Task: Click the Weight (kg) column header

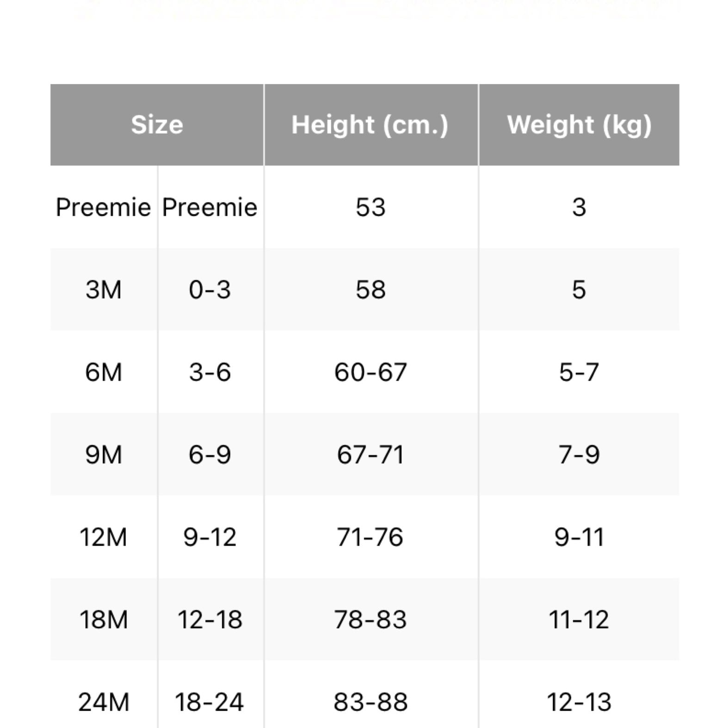Action: pyautogui.click(x=579, y=125)
